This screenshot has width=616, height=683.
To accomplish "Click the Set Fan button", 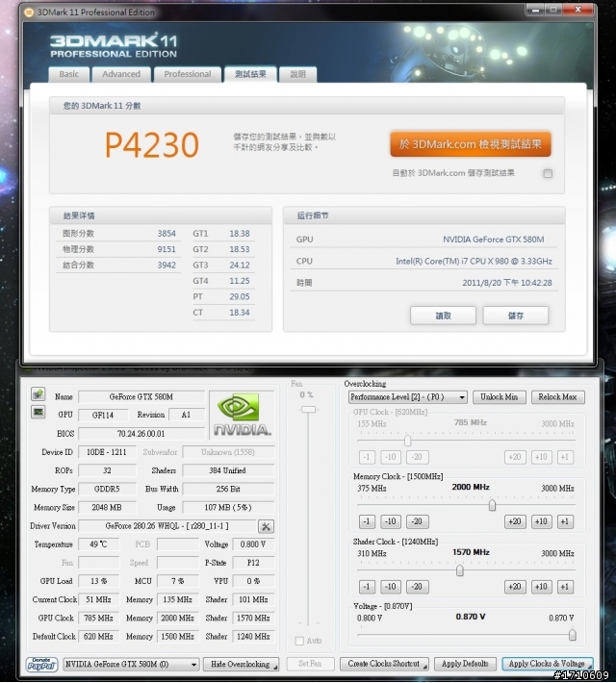I will click(310, 664).
